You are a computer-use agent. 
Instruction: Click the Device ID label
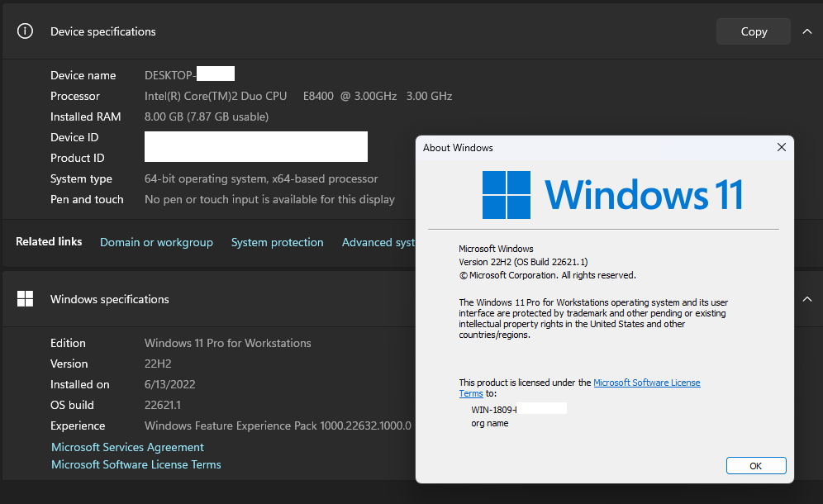pos(74,137)
